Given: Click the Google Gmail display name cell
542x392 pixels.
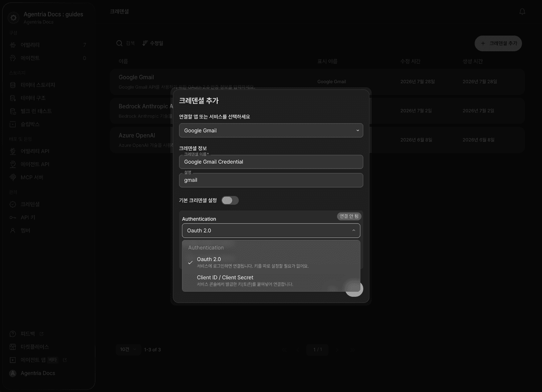Looking at the screenshot, I should click(331, 82).
